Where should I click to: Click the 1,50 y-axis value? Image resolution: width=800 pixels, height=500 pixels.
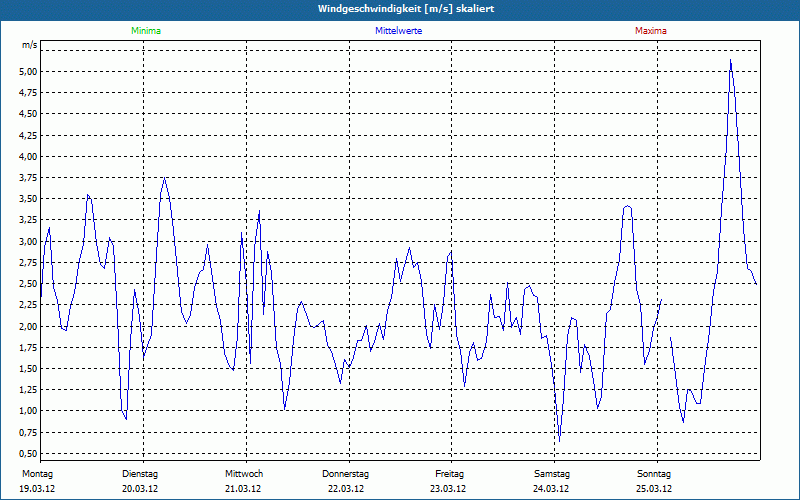(x=29, y=369)
